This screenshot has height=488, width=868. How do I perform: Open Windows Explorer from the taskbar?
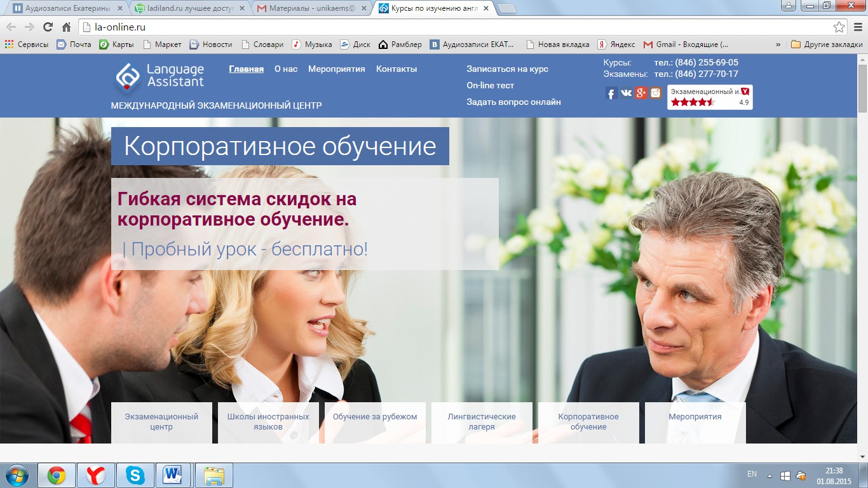[x=214, y=475]
